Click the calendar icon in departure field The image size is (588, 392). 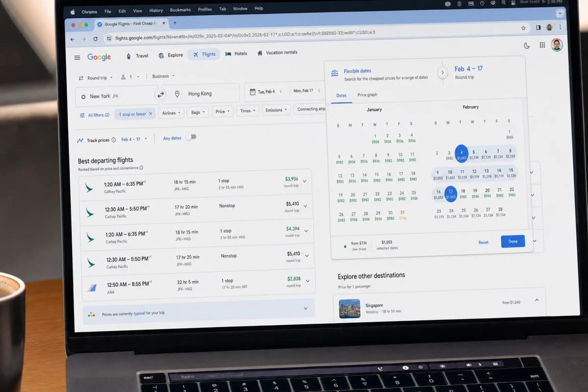[x=252, y=92]
